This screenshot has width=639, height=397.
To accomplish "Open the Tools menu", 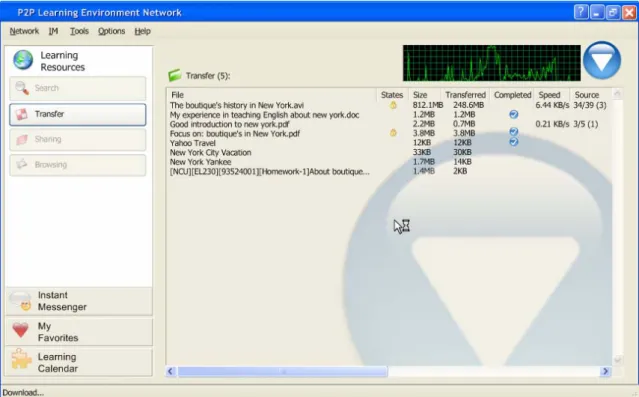I will coord(79,31).
